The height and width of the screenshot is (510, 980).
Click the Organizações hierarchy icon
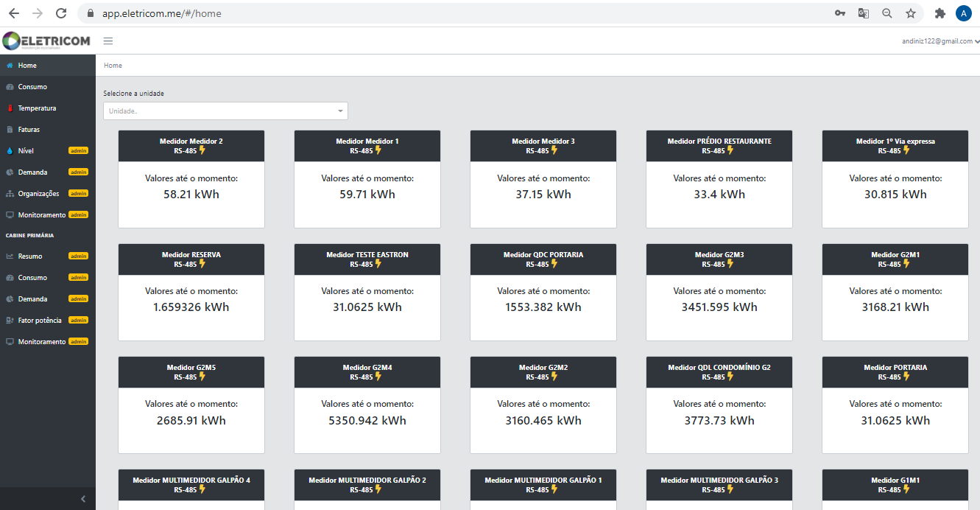click(10, 194)
